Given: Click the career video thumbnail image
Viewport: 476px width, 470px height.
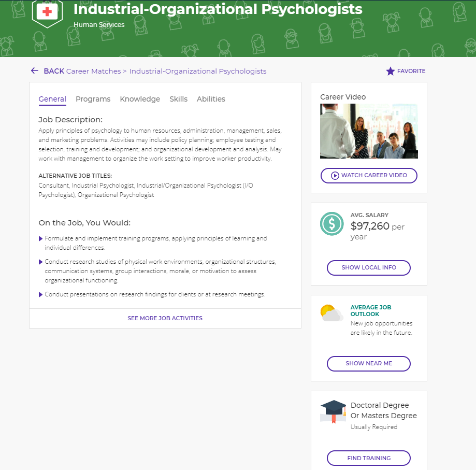Looking at the screenshot, I should click(x=369, y=131).
